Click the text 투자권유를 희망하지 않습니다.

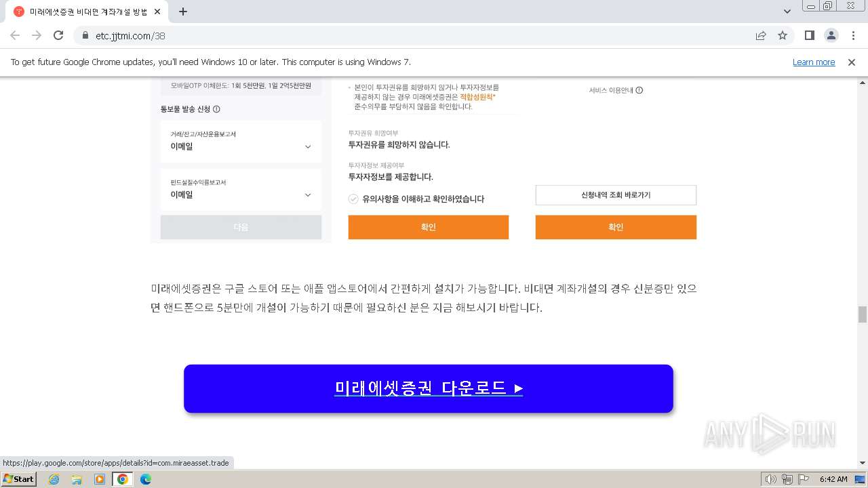point(399,144)
